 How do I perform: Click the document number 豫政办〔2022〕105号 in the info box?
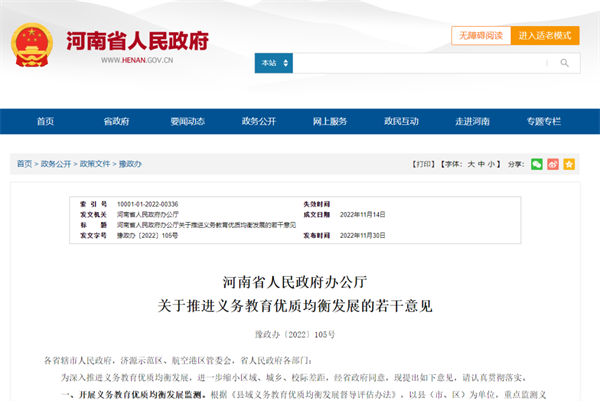click(x=147, y=235)
